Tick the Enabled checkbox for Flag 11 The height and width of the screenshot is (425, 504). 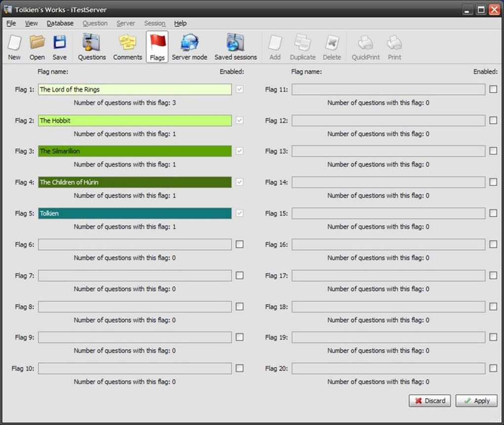point(493,89)
